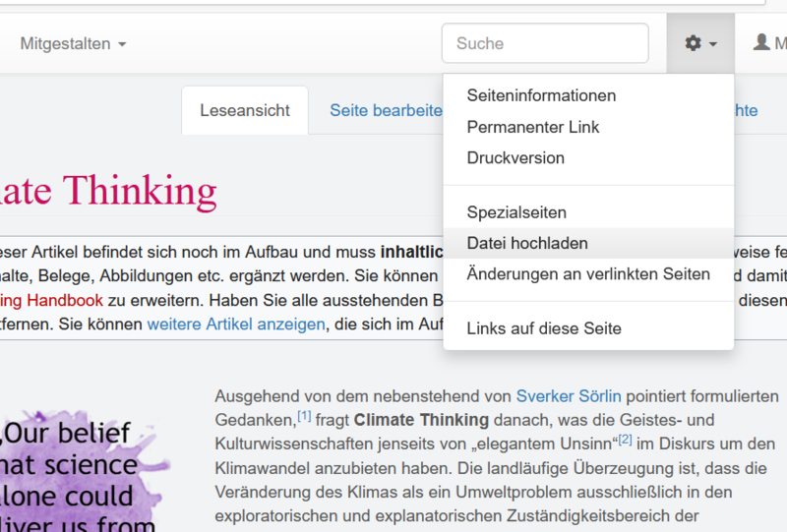The width and height of the screenshot is (787, 532).
Task: Jump to footnote reference [1]
Action: pyautogui.click(x=304, y=416)
